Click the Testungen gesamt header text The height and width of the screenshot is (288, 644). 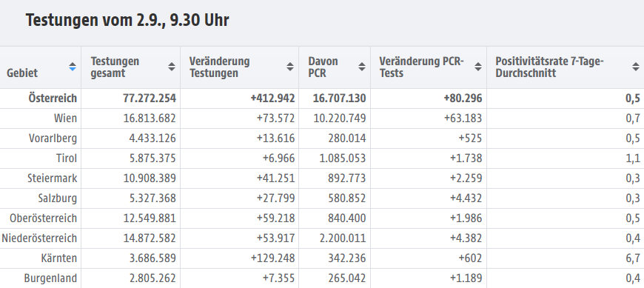(115, 67)
